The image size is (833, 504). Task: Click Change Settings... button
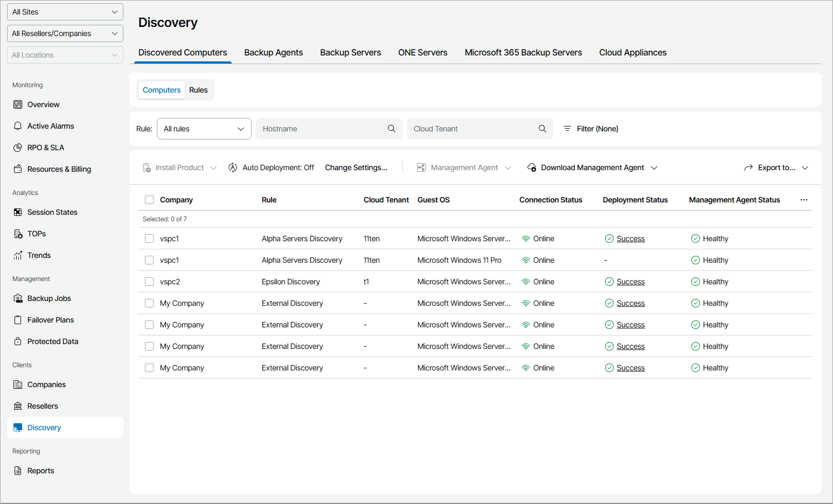pyautogui.click(x=356, y=167)
